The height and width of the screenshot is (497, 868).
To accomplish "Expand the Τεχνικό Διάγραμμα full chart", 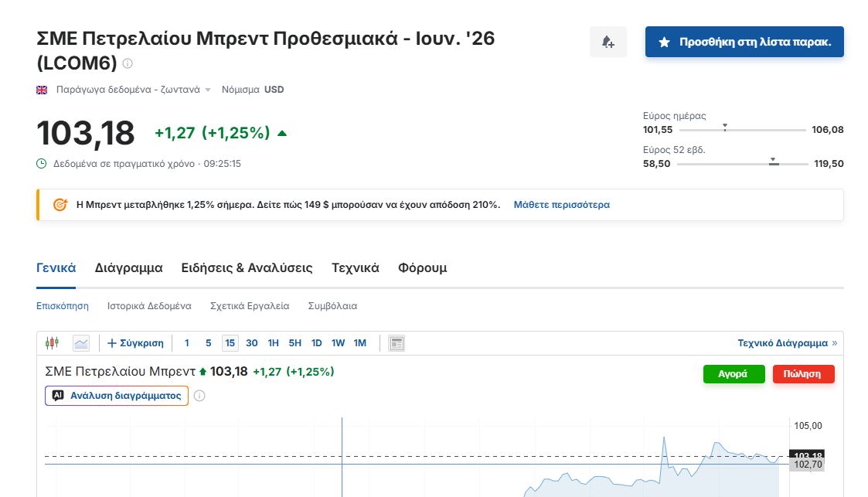I will [x=787, y=343].
